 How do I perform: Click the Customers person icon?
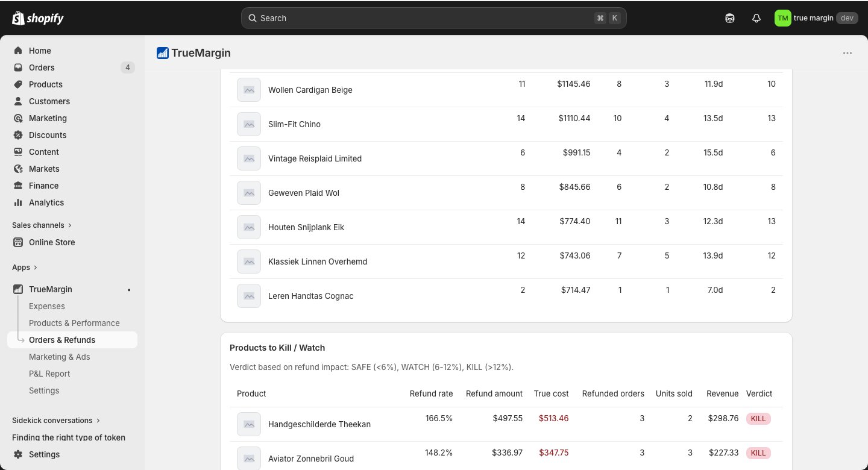tap(18, 101)
